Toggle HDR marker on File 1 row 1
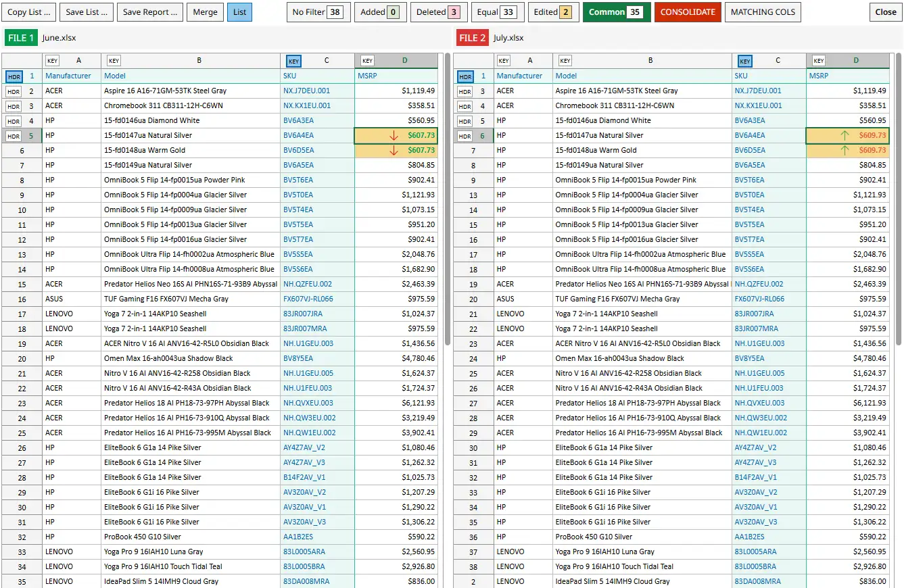The height and width of the screenshot is (588, 904). tap(14, 76)
